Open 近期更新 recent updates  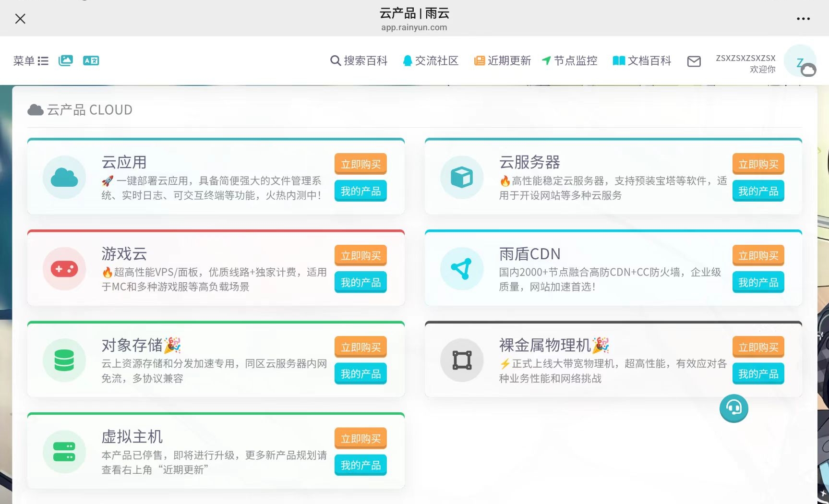coord(502,61)
